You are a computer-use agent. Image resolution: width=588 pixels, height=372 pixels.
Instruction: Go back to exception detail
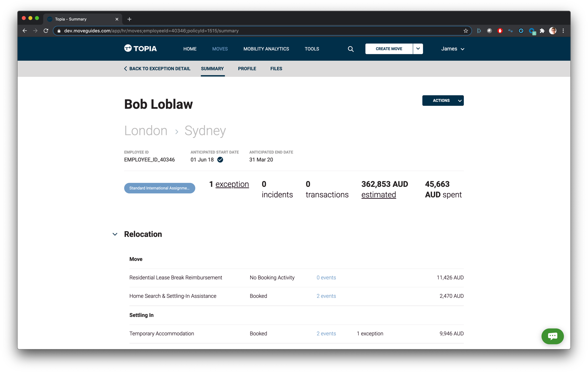tap(157, 69)
